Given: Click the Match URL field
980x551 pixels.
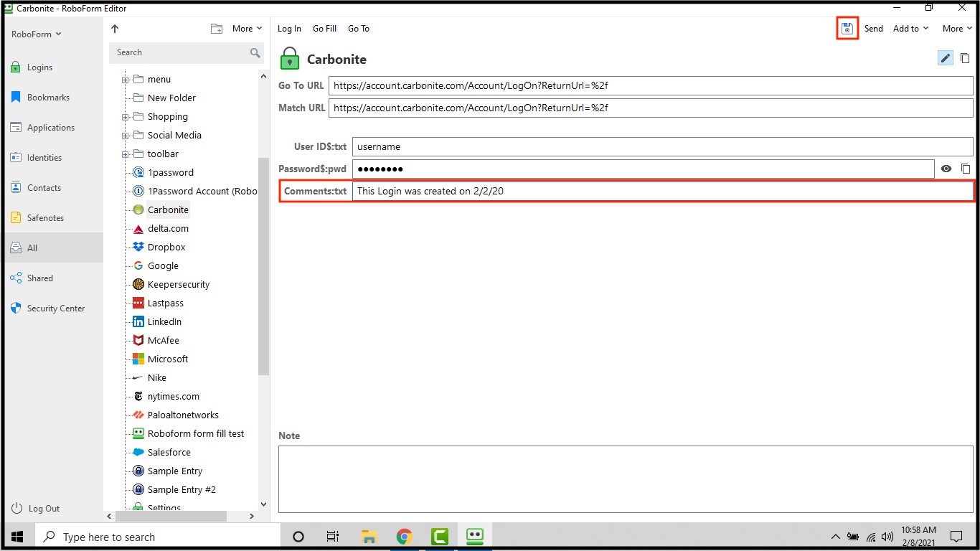Looking at the screenshot, I should click(651, 108).
